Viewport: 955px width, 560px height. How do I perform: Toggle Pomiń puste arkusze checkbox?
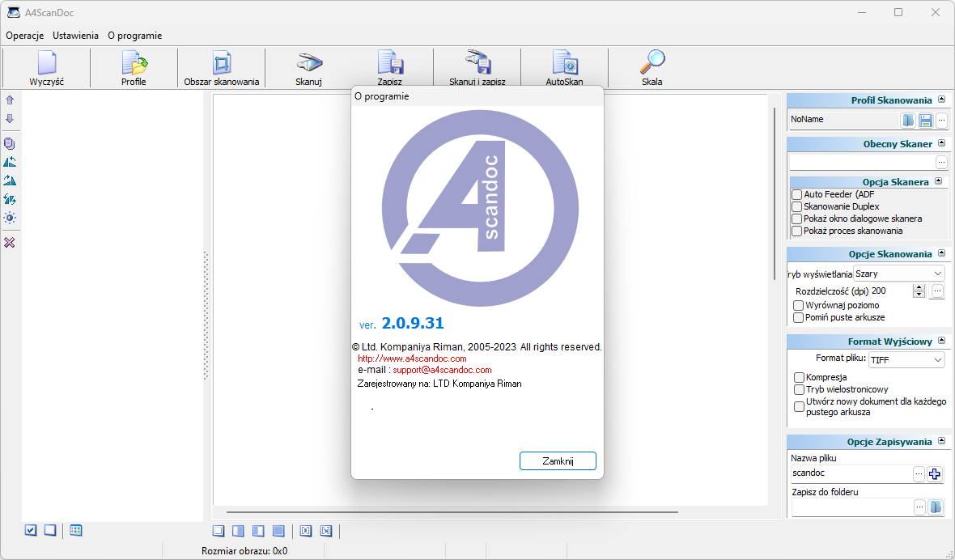coord(799,318)
